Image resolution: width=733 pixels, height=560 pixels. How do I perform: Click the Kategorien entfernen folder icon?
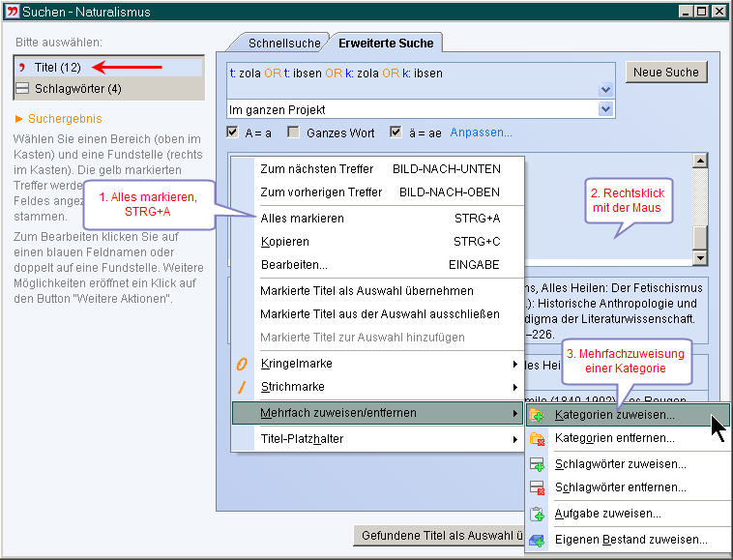coord(537,439)
